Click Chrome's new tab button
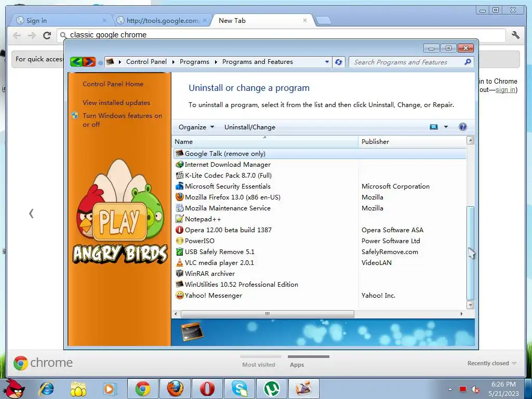532x399 pixels. 323,21
